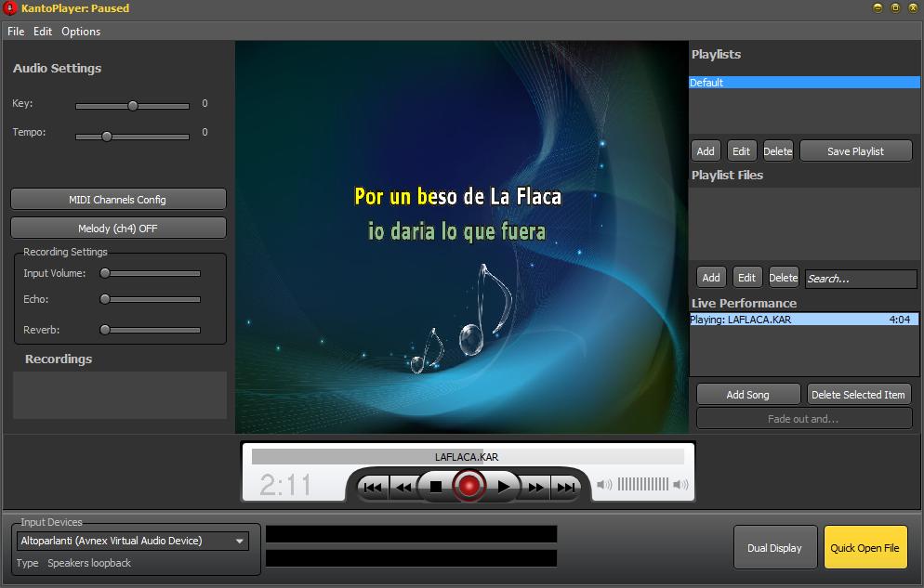
Task: Fast forward the current song
Action: (535, 486)
